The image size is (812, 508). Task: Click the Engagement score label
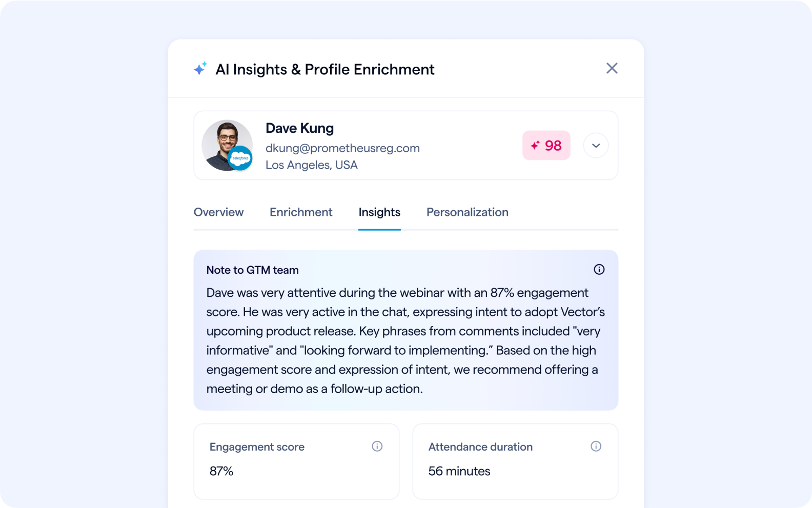tap(257, 447)
